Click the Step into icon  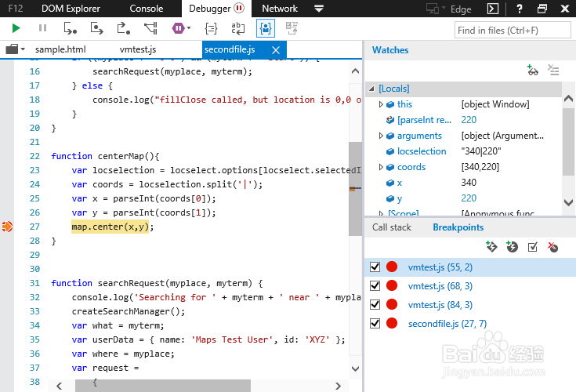click(70, 28)
